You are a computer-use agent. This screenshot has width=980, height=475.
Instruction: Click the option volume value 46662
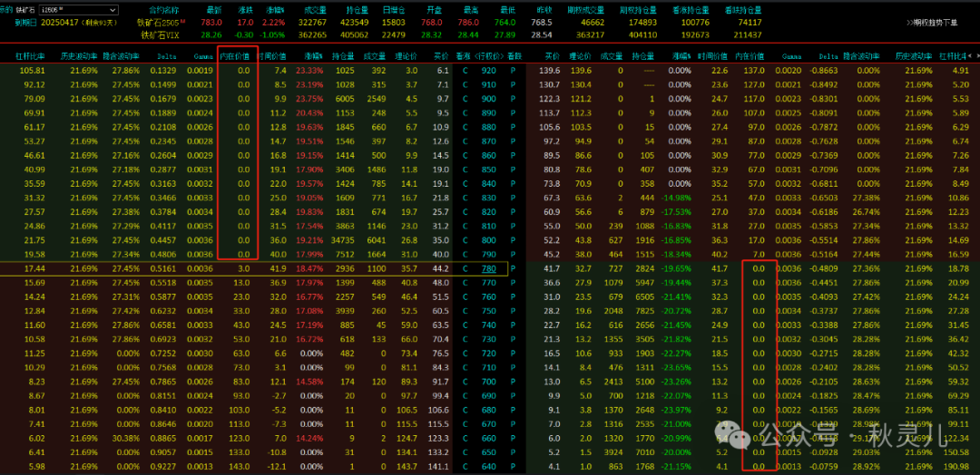(x=591, y=23)
